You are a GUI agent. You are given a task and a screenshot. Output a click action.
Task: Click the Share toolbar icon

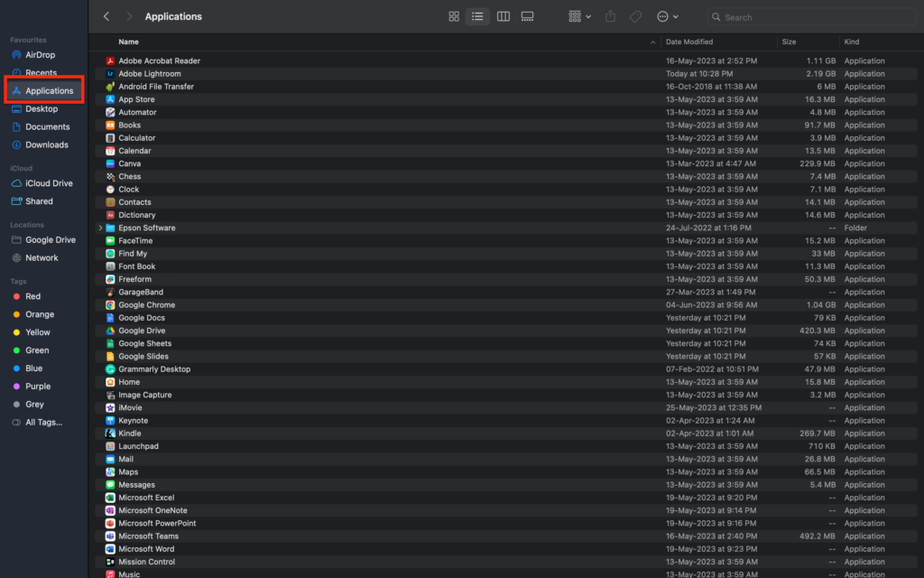coord(611,16)
